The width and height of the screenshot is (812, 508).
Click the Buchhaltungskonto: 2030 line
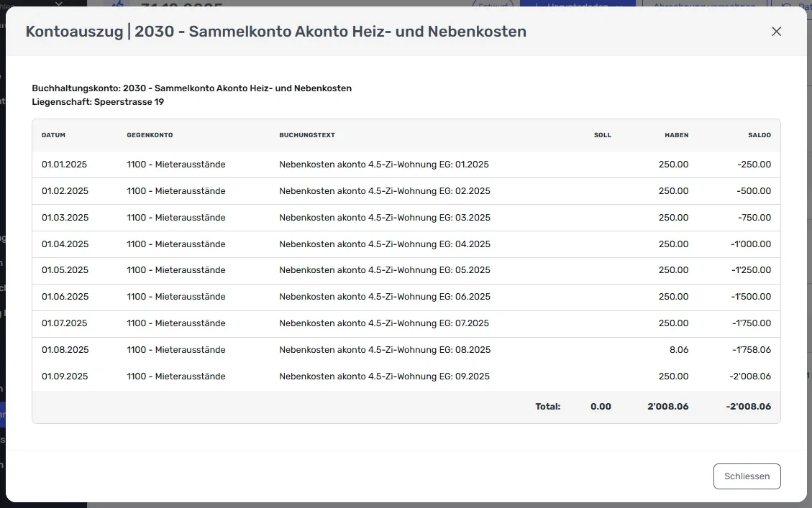[191, 88]
